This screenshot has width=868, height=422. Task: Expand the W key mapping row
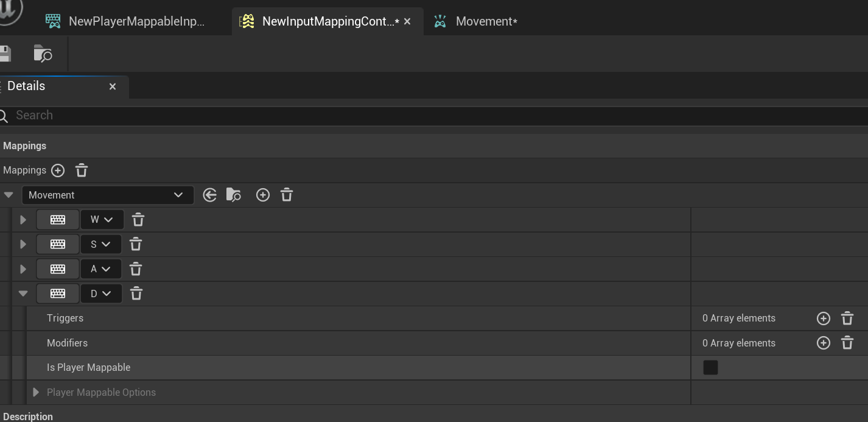point(23,220)
